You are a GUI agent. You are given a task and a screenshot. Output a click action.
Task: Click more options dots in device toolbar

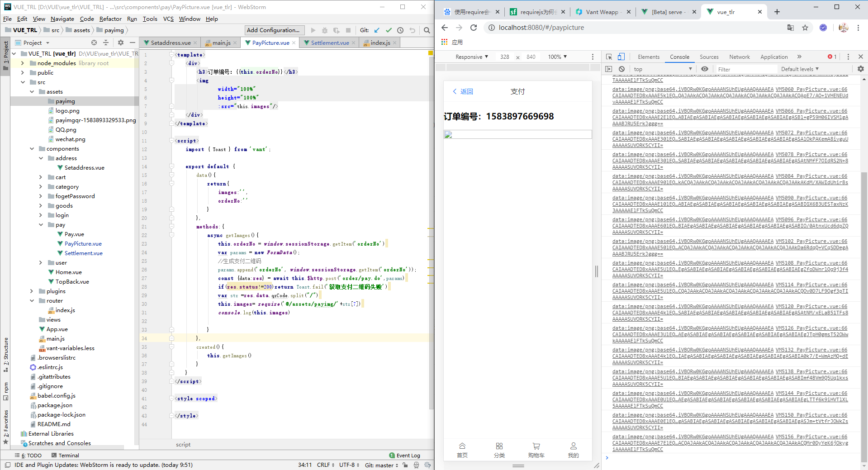[593, 57]
